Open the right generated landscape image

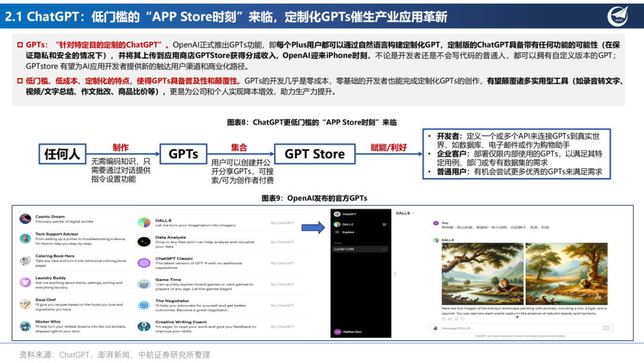[566, 274]
